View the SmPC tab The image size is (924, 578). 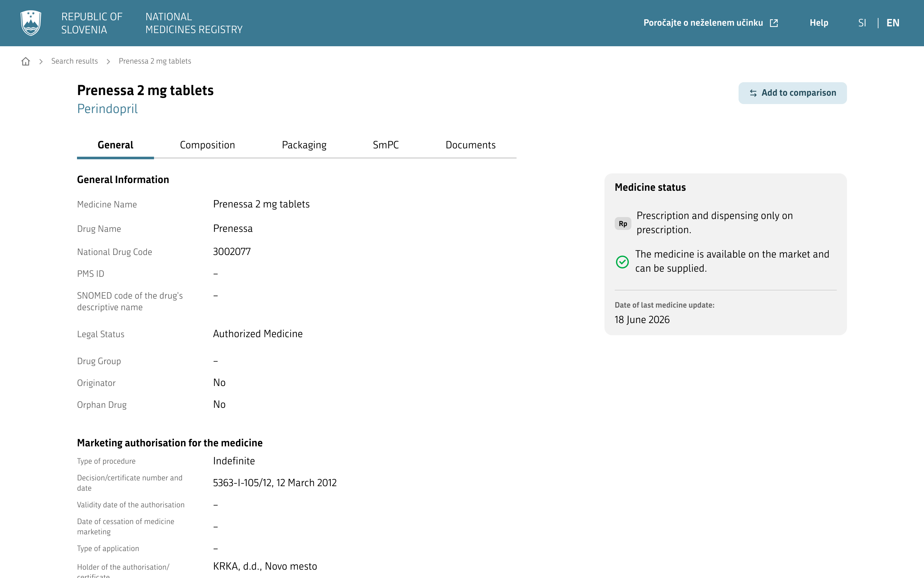pos(386,145)
